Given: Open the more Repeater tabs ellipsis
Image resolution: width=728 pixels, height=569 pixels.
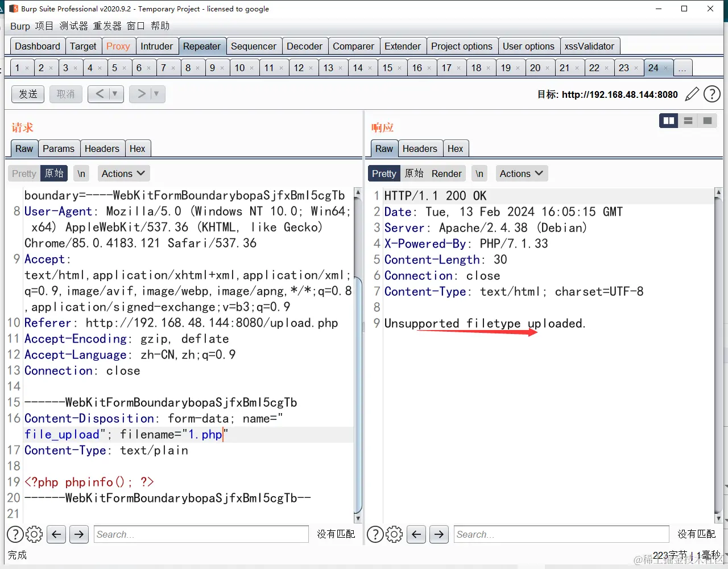Looking at the screenshot, I should point(682,68).
